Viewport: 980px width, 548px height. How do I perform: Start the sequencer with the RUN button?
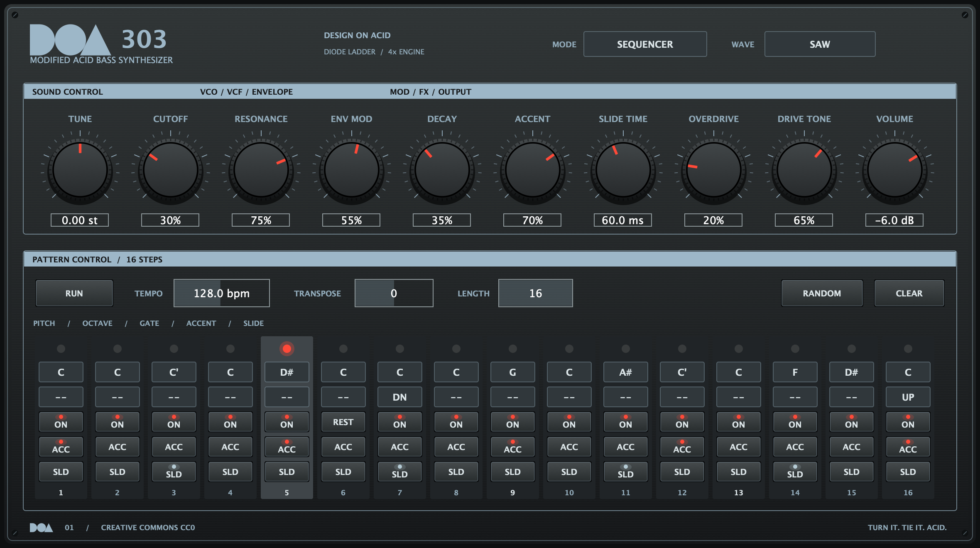click(x=74, y=293)
